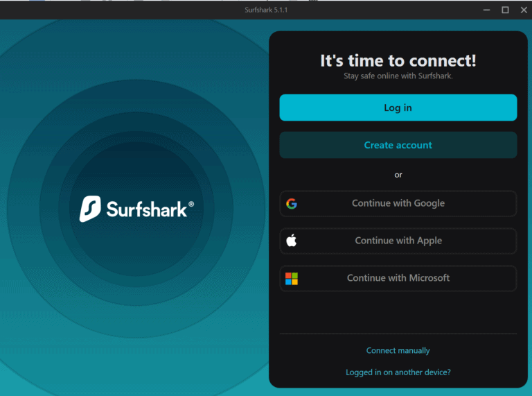The height and width of the screenshot is (396, 532).
Task: Click the Apple logo icon
Action: pyautogui.click(x=292, y=241)
